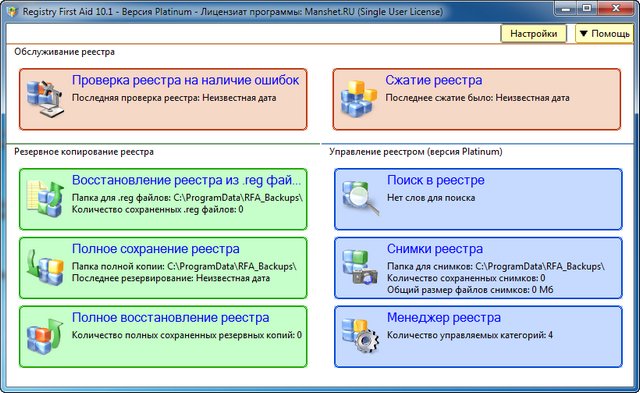Click text Количество управляемых категорий: 4

pyautogui.click(x=470, y=335)
